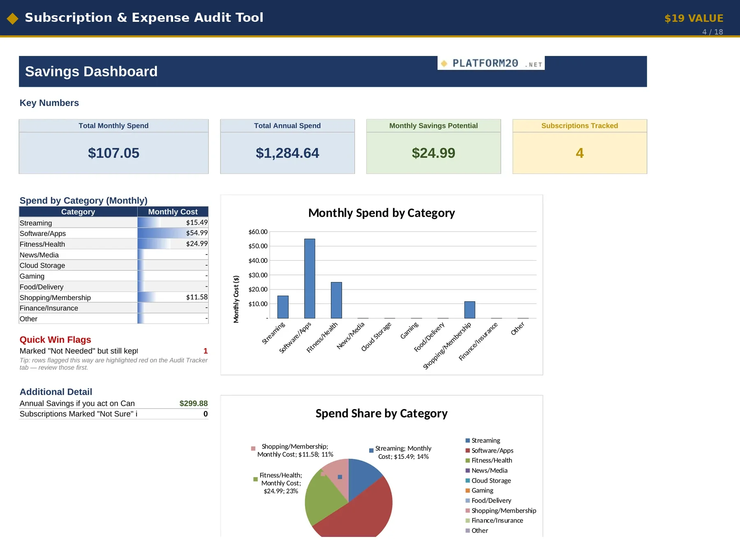Click the Key Numbers heading
This screenshot has height=560, width=740.
pos(49,103)
